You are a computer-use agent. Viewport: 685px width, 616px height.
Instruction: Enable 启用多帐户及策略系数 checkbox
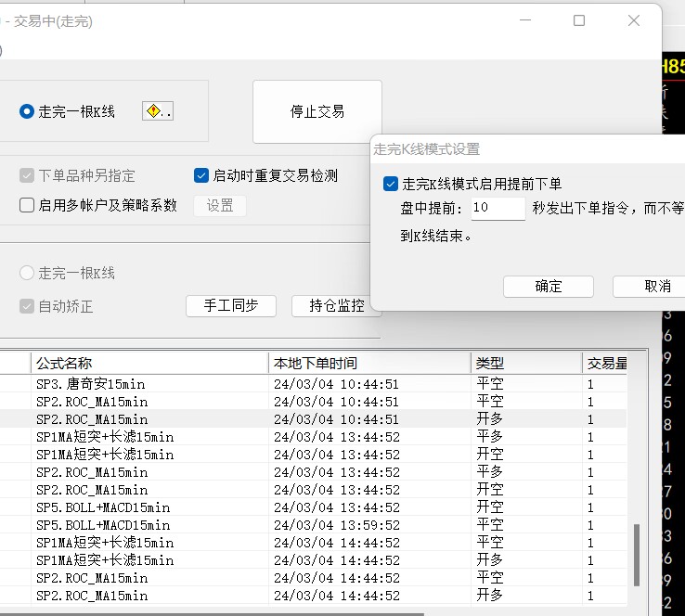tap(27, 205)
